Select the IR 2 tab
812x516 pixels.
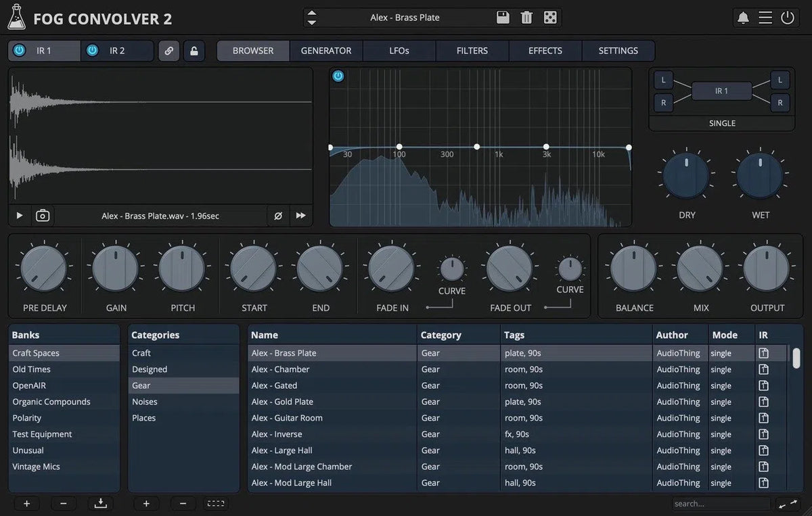[116, 50]
